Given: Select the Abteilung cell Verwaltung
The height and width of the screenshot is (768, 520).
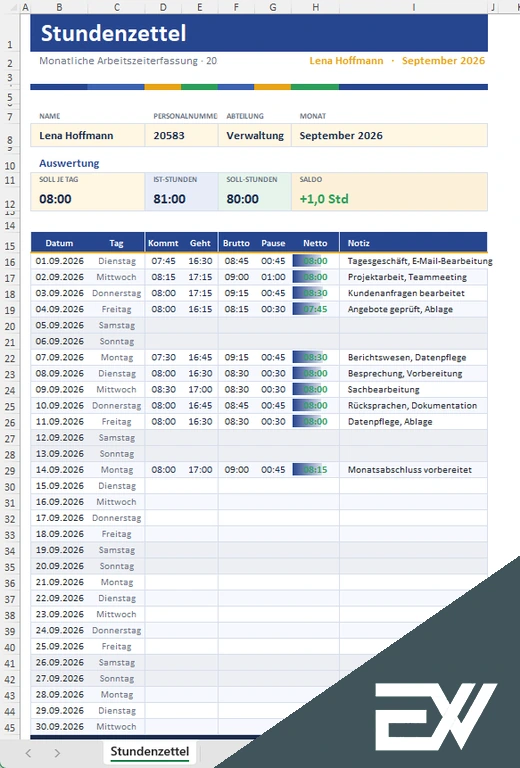Looking at the screenshot, I should [x=255, y=136].
